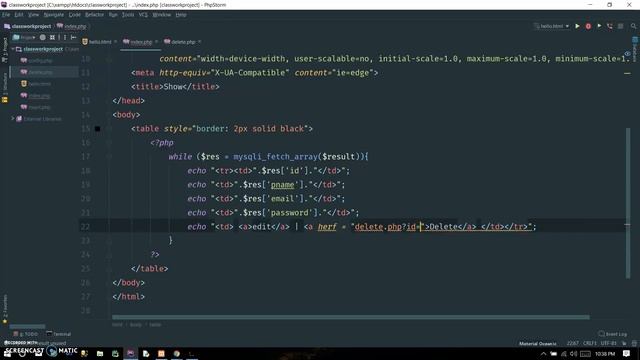This screenshot has height=360, width=640.
Task: Close the hello.html editor tab
Action: (x=116, y=42)
